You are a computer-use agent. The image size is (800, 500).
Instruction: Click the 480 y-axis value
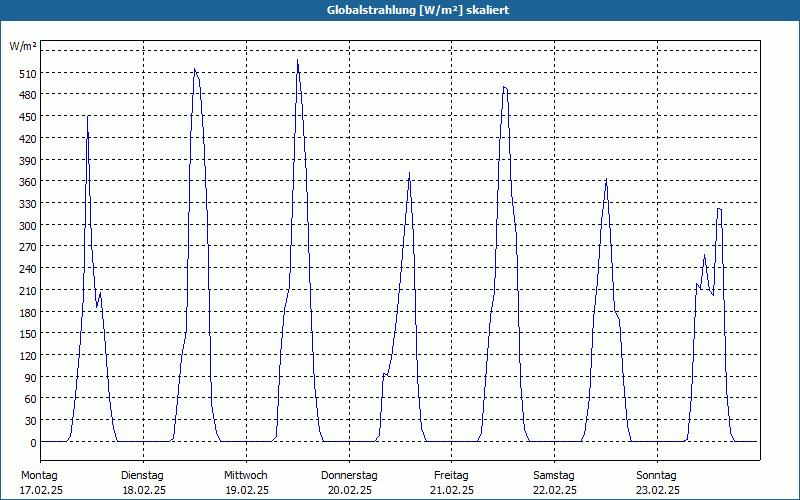[28, 95]
